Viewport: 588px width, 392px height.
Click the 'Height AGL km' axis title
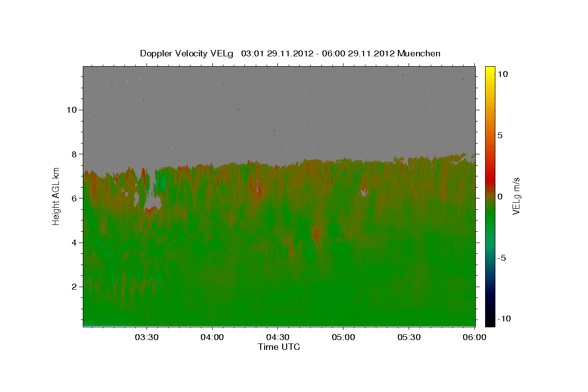[x=56, y=196]
